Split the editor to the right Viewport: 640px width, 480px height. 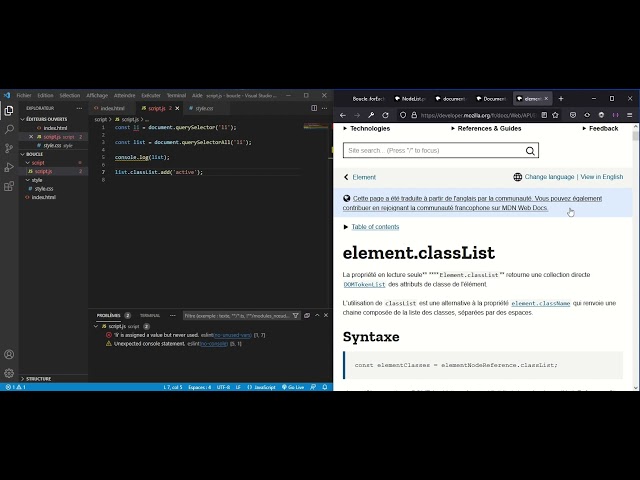pos(314,108)
